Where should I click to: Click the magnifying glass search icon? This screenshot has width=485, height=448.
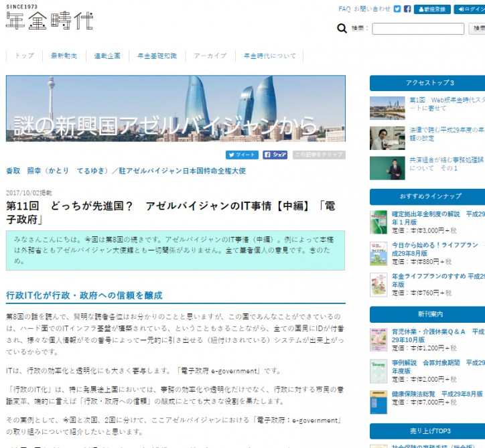click(342, 28)
